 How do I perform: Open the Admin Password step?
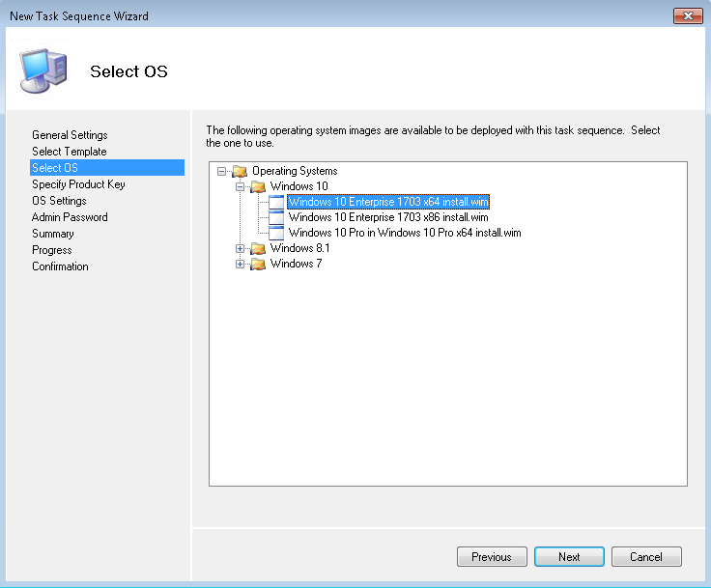click(x=70, y=217)
